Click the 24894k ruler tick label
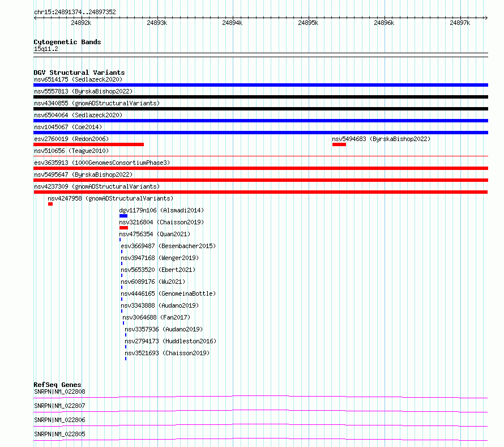The height and width of the screenshot is (447, 504). [232, 23]
